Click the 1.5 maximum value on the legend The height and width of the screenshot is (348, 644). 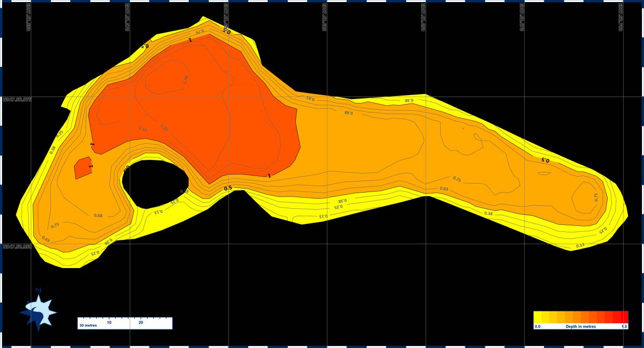[624, 326]
